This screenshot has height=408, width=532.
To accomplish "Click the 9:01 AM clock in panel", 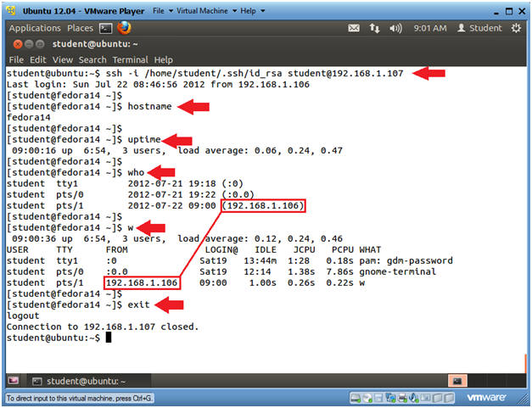I will point(430,28).
